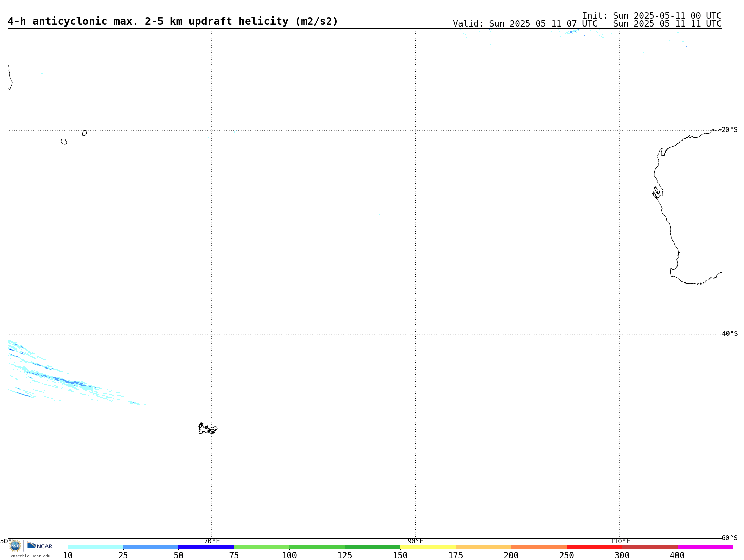Viewport: 744px width, 560px height.
Task: Click the magenta above-400 colorbar segment
Action: (705, 547)
